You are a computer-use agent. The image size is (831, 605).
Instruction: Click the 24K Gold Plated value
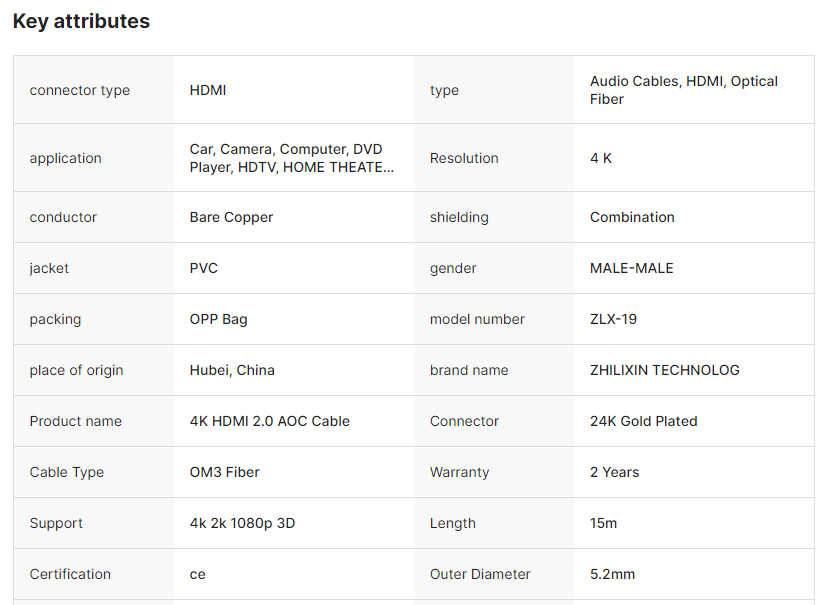(644, 421)
